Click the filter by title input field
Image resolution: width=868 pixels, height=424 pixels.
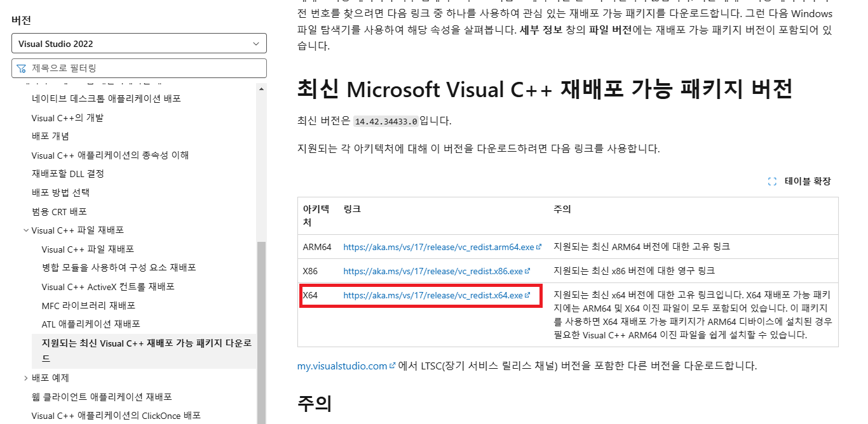click(x=139, y=68)
